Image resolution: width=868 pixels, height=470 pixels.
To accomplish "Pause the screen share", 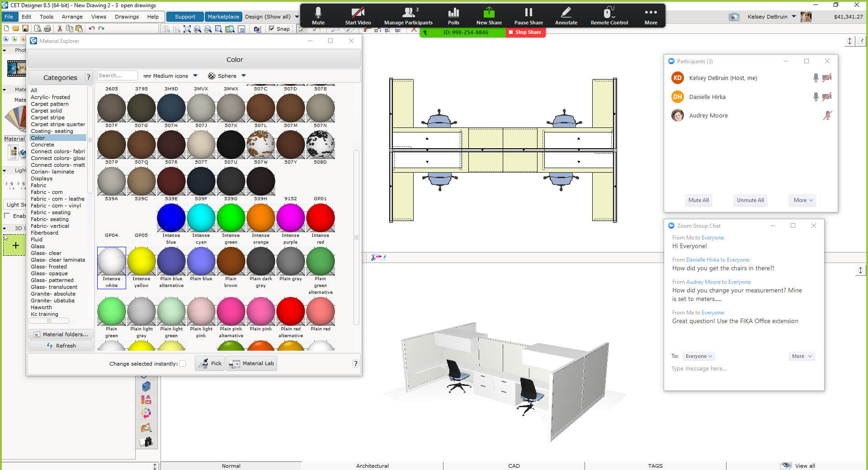I will [528, 16].
